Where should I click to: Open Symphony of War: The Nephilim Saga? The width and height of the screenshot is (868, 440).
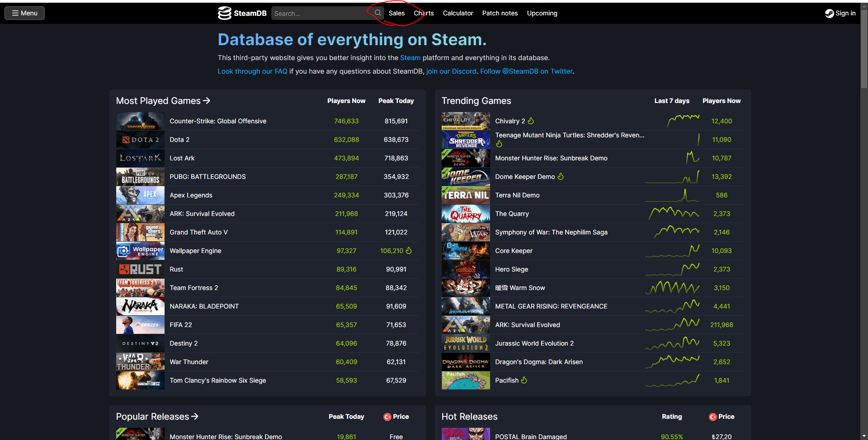click(551, 232)
